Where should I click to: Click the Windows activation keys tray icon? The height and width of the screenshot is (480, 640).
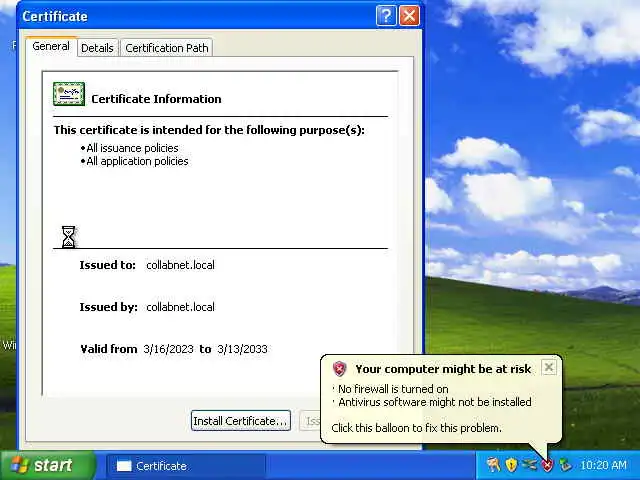click(493, 465)
